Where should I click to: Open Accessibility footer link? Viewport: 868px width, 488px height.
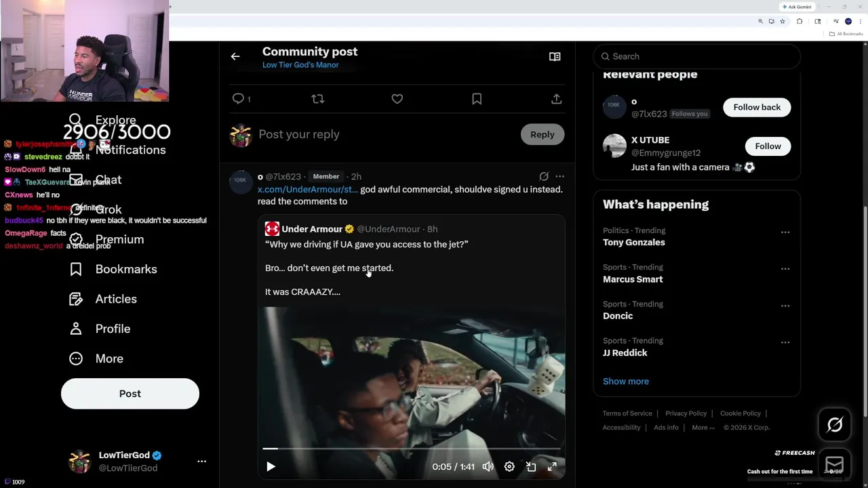(621, 428)
